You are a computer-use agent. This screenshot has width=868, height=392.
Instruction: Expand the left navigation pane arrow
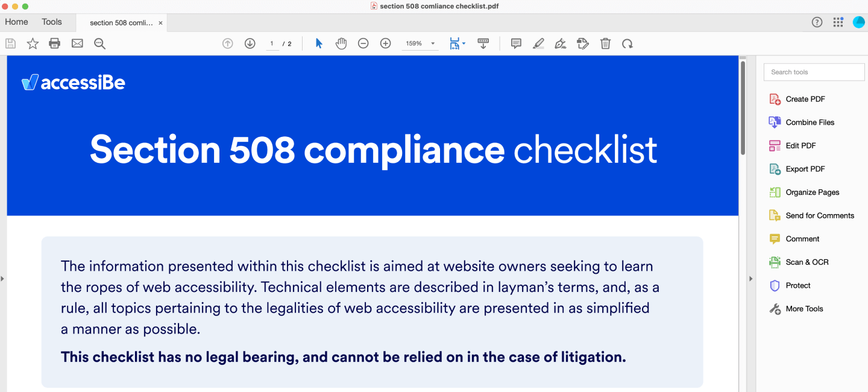click(2, 279)
